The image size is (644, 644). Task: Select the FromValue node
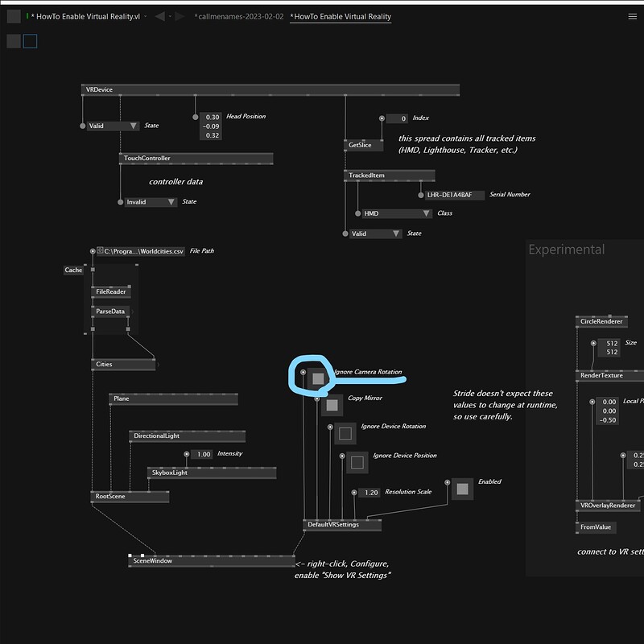[x=596, y=527]
